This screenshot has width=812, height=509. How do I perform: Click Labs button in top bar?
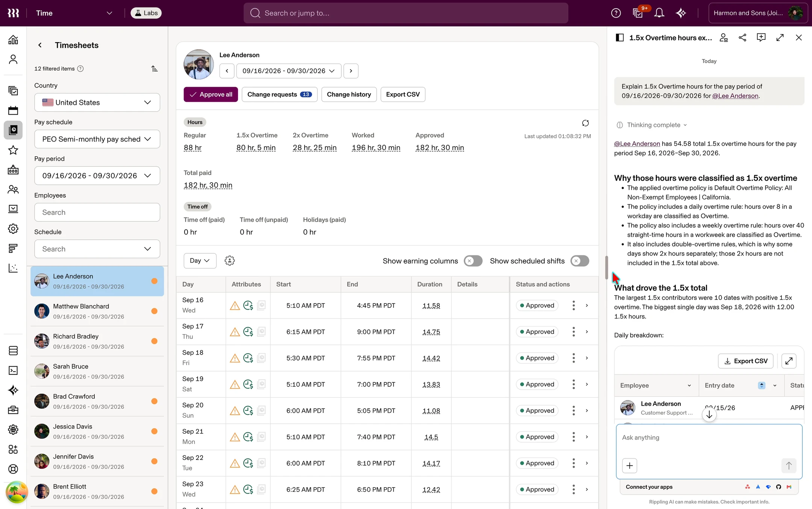[x=146, y=13]
